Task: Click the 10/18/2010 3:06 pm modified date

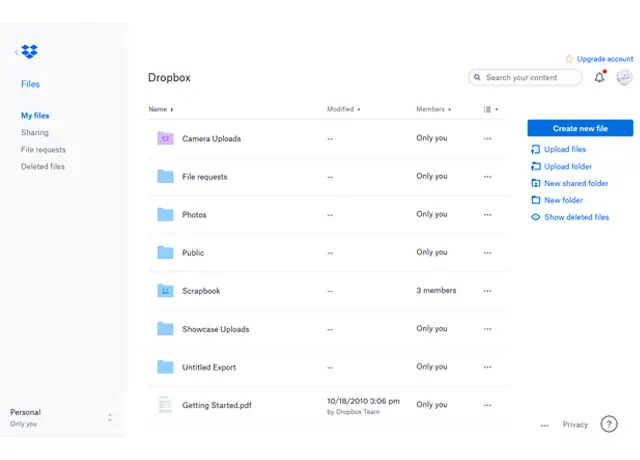Action: [x=363, y=401]
